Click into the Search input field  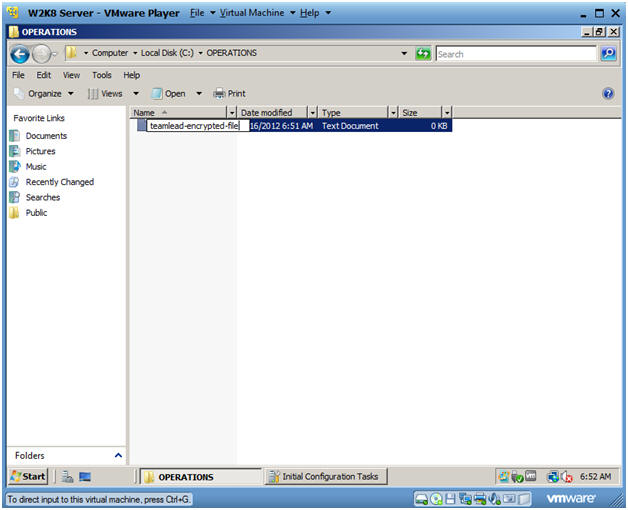(516, 54)
